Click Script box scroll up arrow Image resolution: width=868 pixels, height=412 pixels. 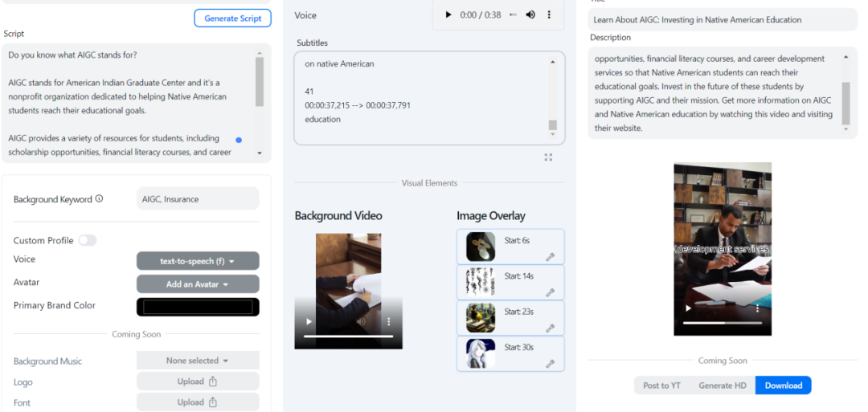click(259, 53)
